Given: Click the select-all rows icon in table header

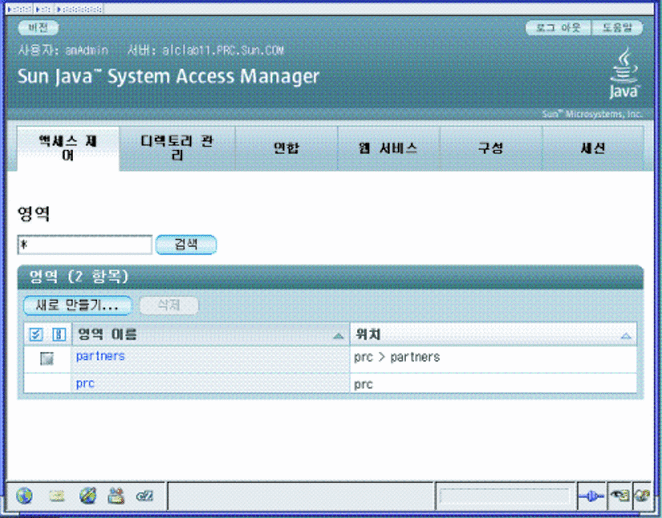Looking at the screenshot, I should (x=36, y=335).
